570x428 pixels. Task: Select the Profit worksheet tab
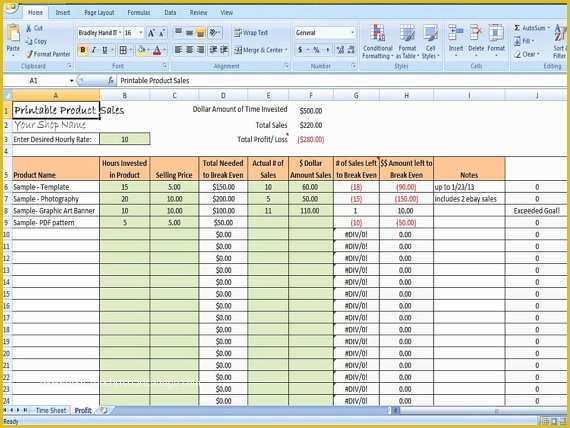coord(83,410)
